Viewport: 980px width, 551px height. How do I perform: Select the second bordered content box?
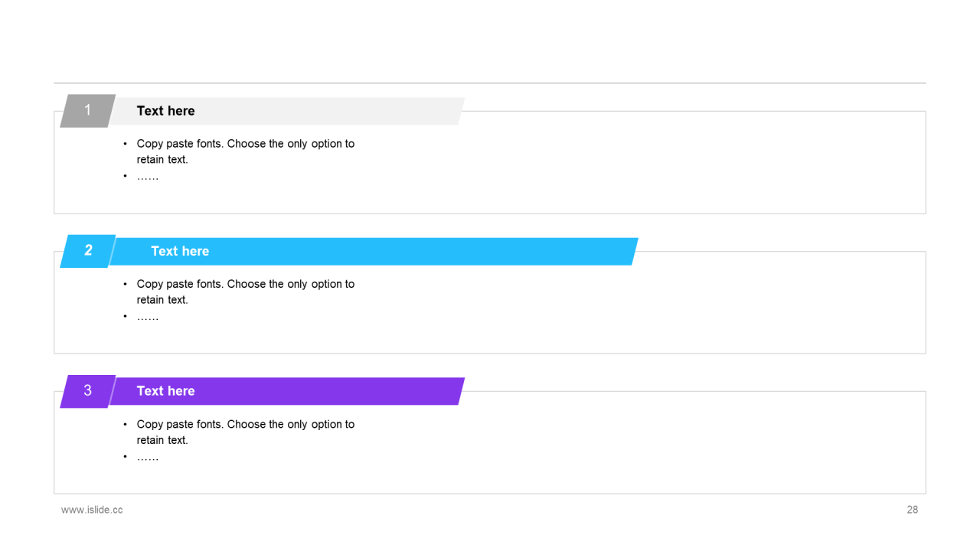[x=490, y=302]
